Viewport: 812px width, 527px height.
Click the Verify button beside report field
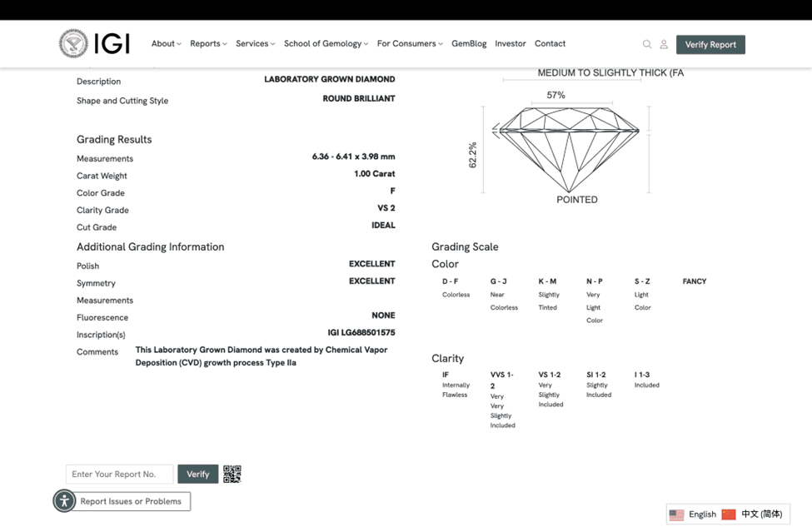pos(198,474)
